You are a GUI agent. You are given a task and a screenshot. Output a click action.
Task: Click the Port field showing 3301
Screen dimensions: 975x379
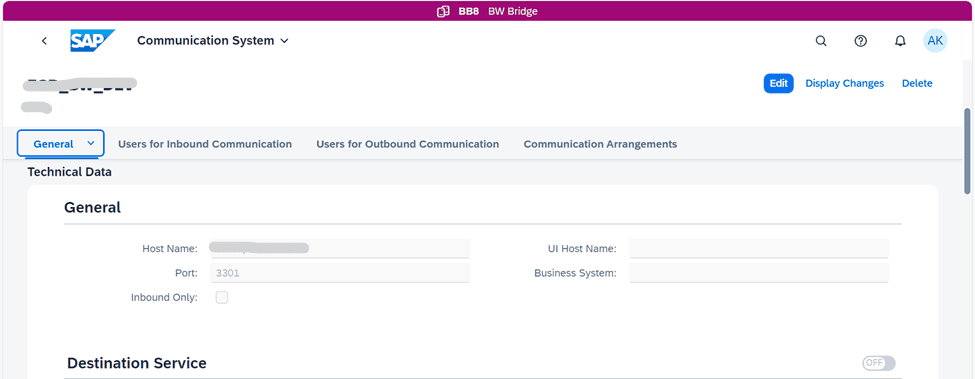(341, 273)
